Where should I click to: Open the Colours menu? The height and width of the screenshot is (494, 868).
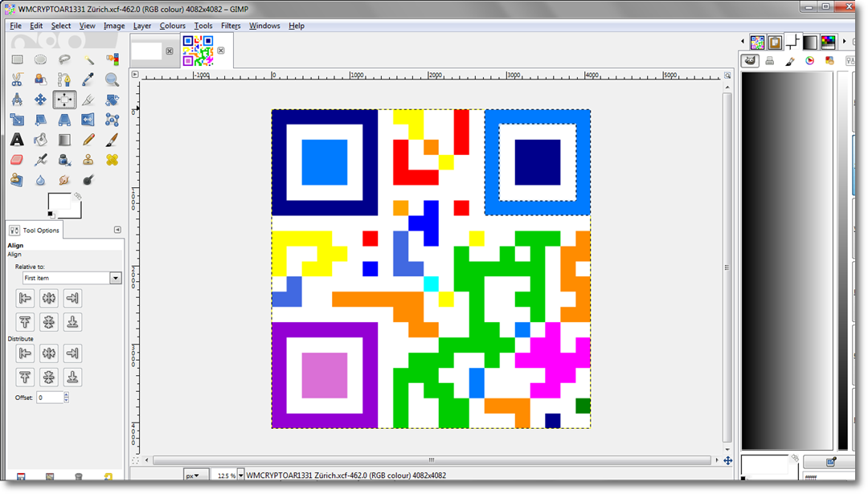[172, 26]
